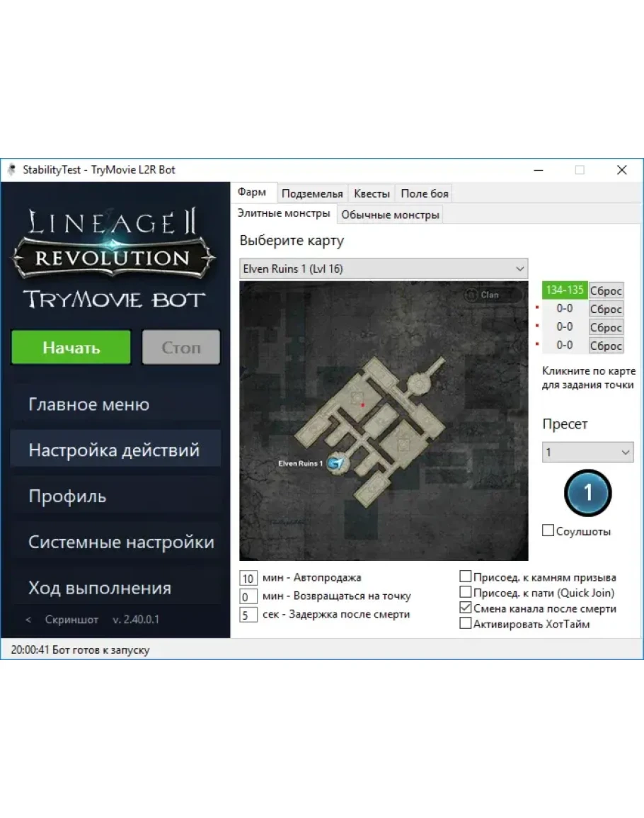The height and width of the screenshot is (818, 644).
Task: Check Присоед. к камням призыва option
Action: 465,576
